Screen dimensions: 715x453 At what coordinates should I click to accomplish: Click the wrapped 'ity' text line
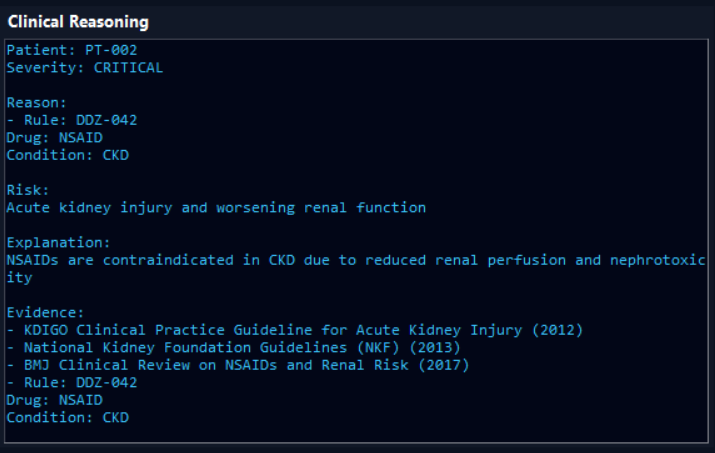19,277
